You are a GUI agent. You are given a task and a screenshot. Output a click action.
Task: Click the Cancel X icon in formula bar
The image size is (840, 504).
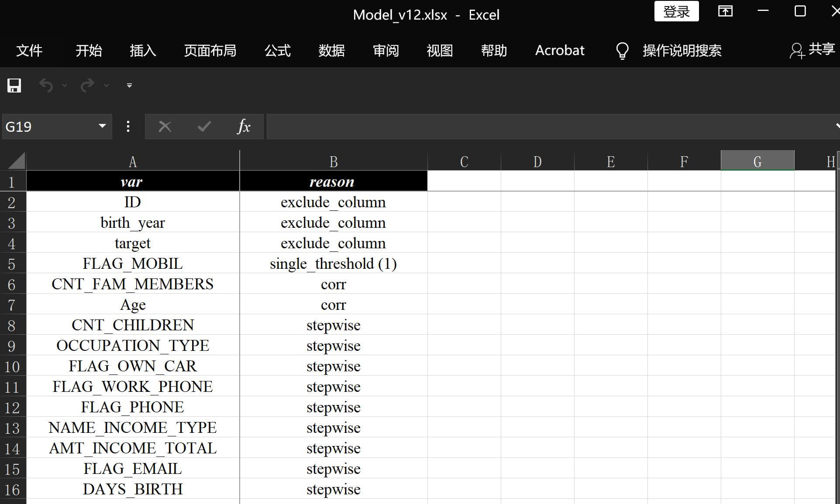click(165, 127)
